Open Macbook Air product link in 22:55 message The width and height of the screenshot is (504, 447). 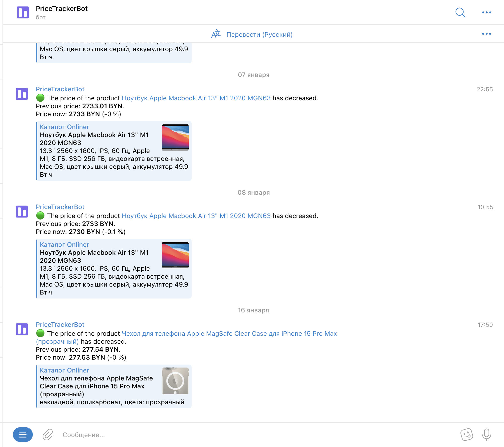(x=196, y=98)
